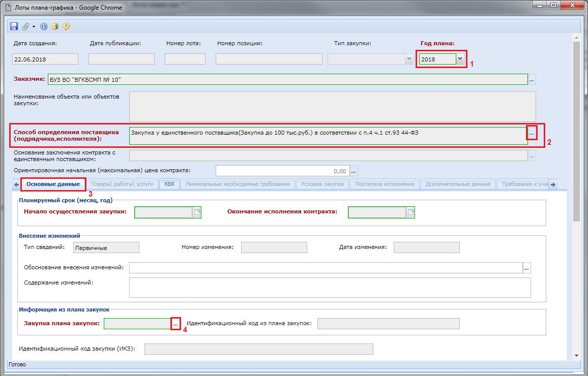The image size is (588, 376).
Task: Click ellipsis button for Закупка плана закупок
Action: (x=175, y=324)
